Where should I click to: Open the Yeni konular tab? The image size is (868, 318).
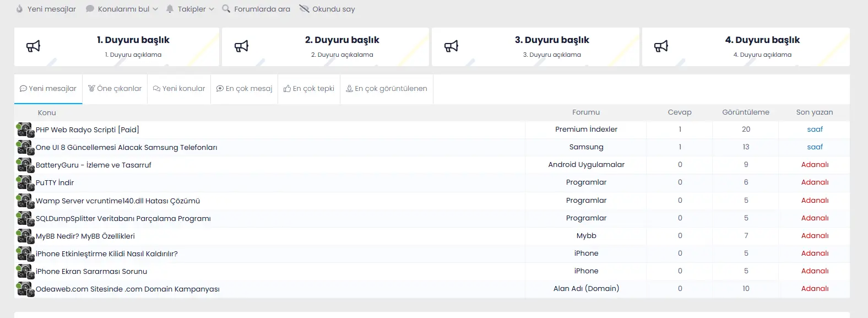(x=179, y=89)
